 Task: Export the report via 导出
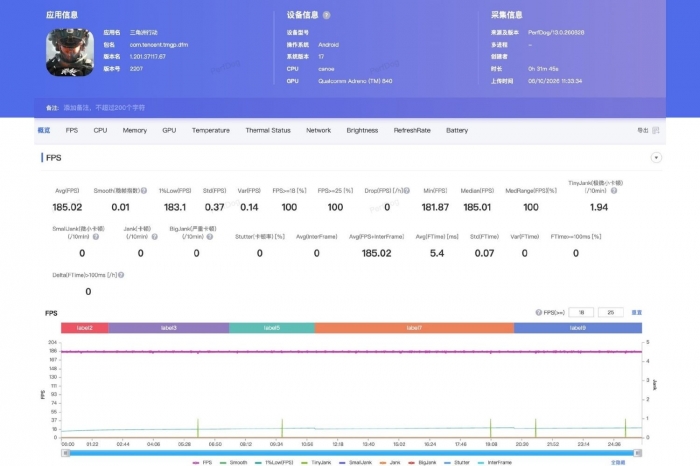click(x=642, y=130)
